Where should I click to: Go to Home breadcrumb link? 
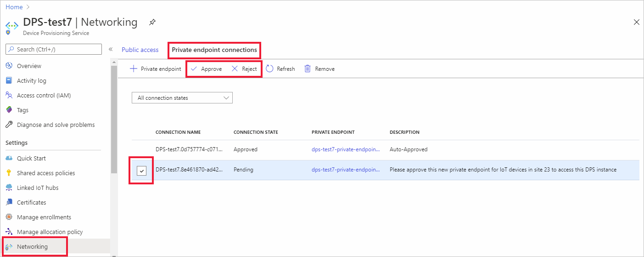14,7
